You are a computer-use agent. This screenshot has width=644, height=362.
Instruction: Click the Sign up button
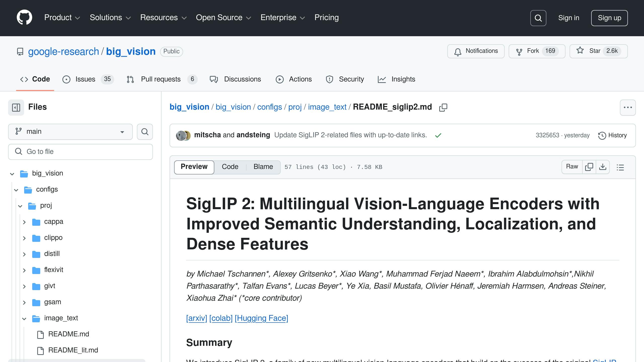(609, 18)
